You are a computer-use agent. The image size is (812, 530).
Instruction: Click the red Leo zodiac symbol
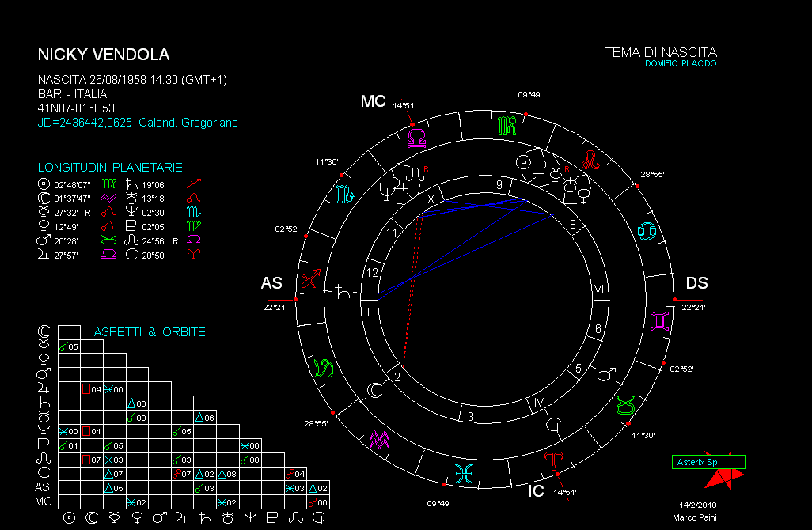(x=591, y=160)
